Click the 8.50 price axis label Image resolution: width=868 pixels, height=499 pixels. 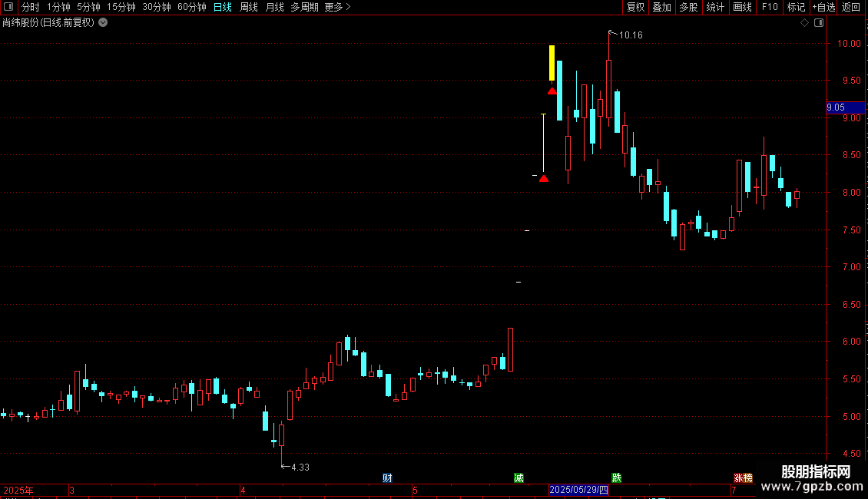coord(852,155)
